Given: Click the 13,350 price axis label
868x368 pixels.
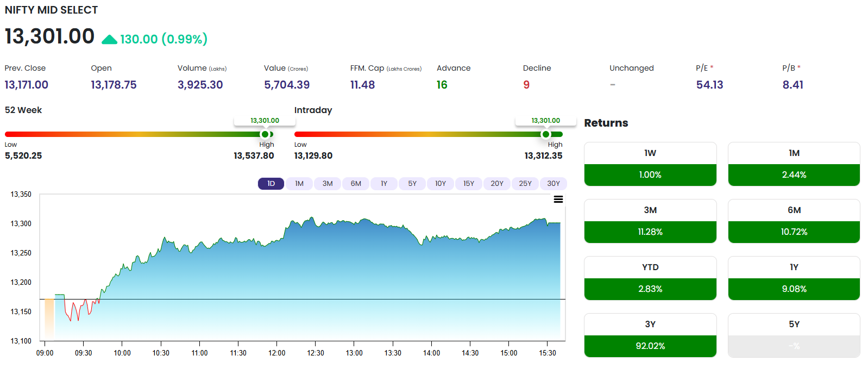Looking at the screenshot, I should (x=21, y=194).
